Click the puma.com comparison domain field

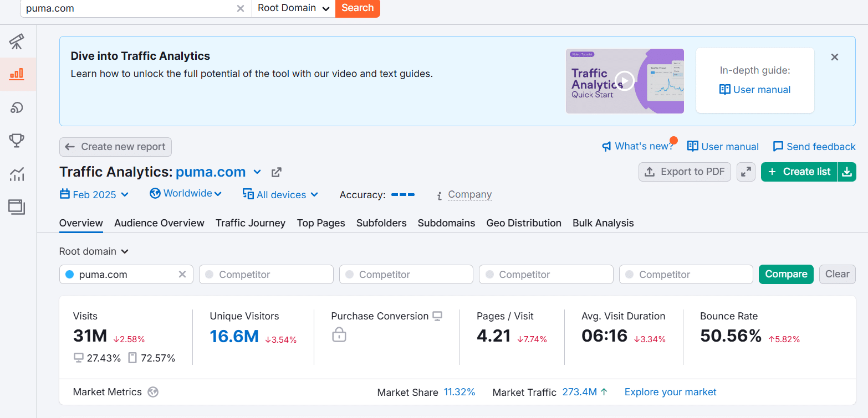pyautogui.click(x=126, y=275)
